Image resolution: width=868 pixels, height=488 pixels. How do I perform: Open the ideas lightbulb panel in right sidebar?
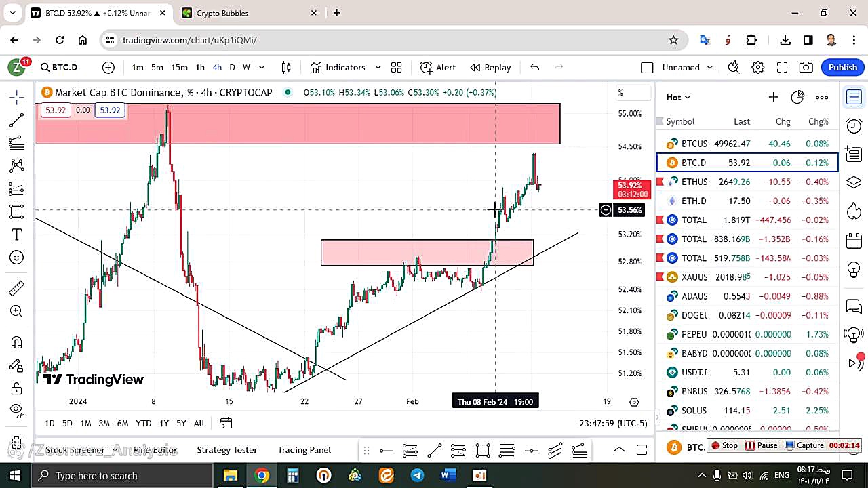pos(854,269)
